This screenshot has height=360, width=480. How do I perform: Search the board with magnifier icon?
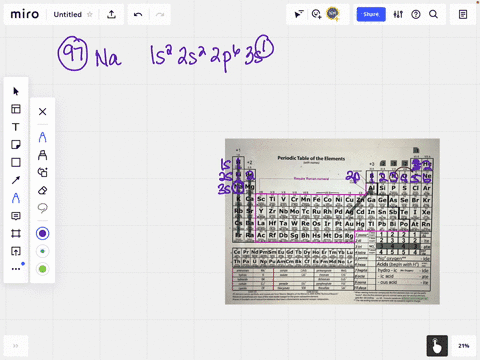(x=433, y=14)
